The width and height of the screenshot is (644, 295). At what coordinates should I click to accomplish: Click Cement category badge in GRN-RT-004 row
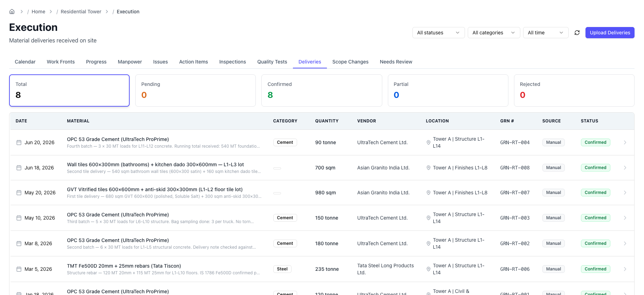pos(285,142)
